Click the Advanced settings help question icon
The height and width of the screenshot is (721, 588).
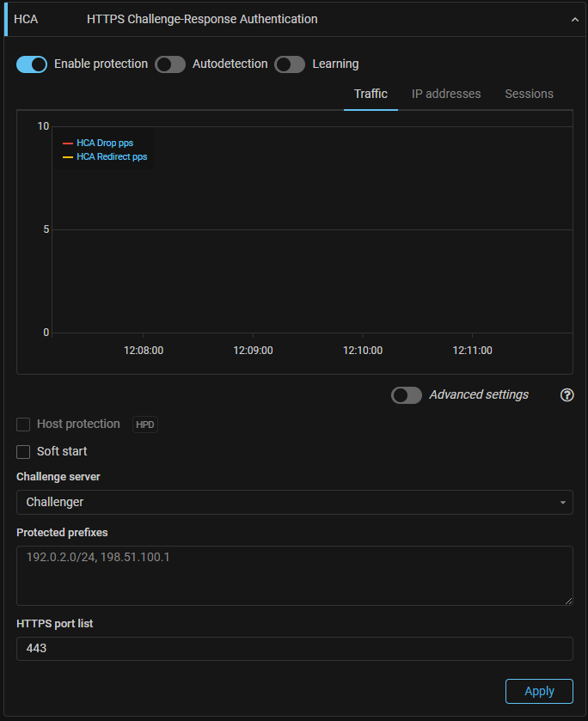[x=567, y=395]
